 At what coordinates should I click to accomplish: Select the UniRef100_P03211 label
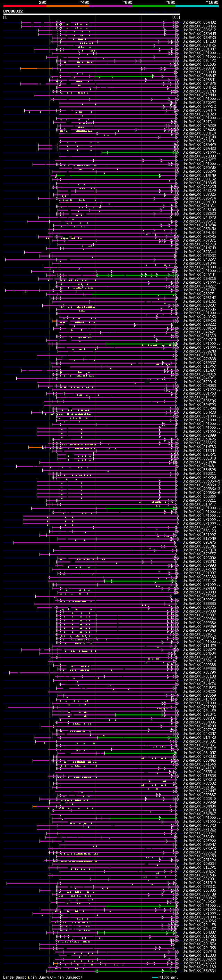tap(199, 500)
